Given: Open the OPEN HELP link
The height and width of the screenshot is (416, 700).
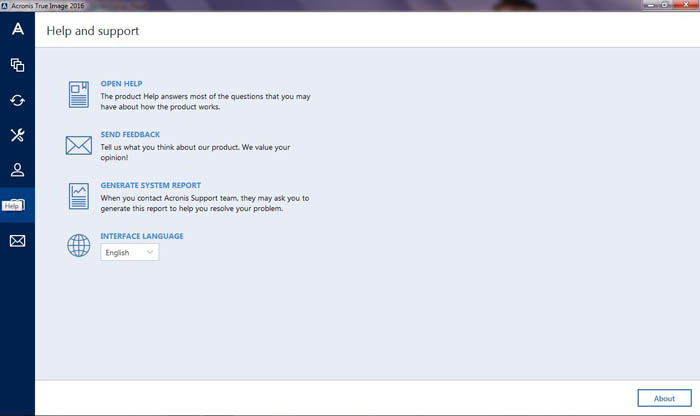Looking at the screenshot, I should pyautogui.click(x=121, y=83).
